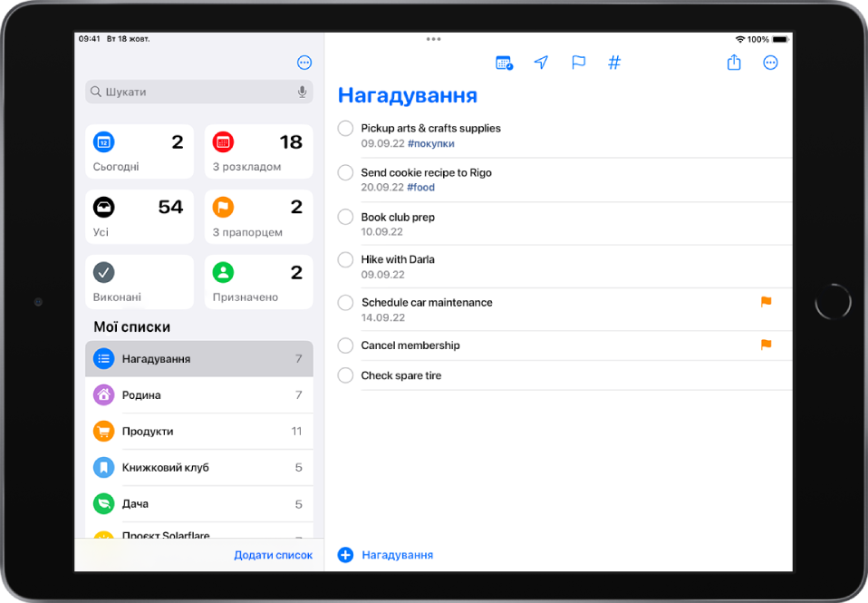Viewport: 868px width, 603px height.
Task: Click the orange flag on Cancel membership
Action: click(767, 345)
